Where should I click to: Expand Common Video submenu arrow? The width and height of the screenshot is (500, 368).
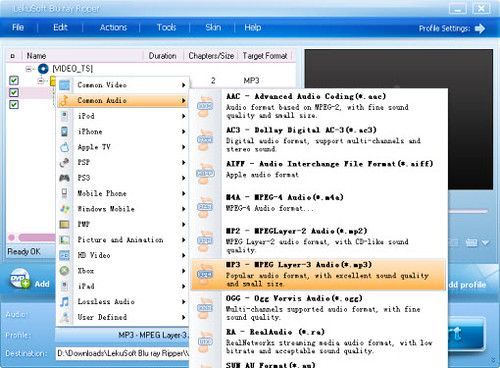(x=183, y=85)
